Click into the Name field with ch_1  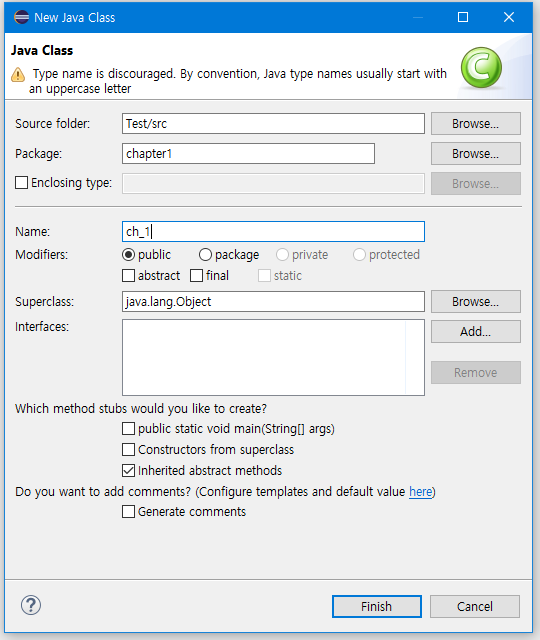pyautogui.click(x=273, y=231)
